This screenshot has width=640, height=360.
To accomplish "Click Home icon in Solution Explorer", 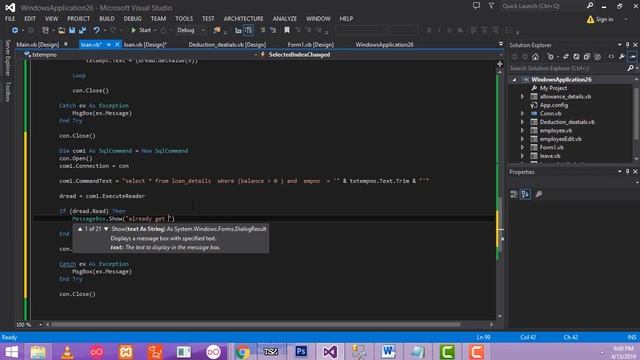I will [536, 57].
